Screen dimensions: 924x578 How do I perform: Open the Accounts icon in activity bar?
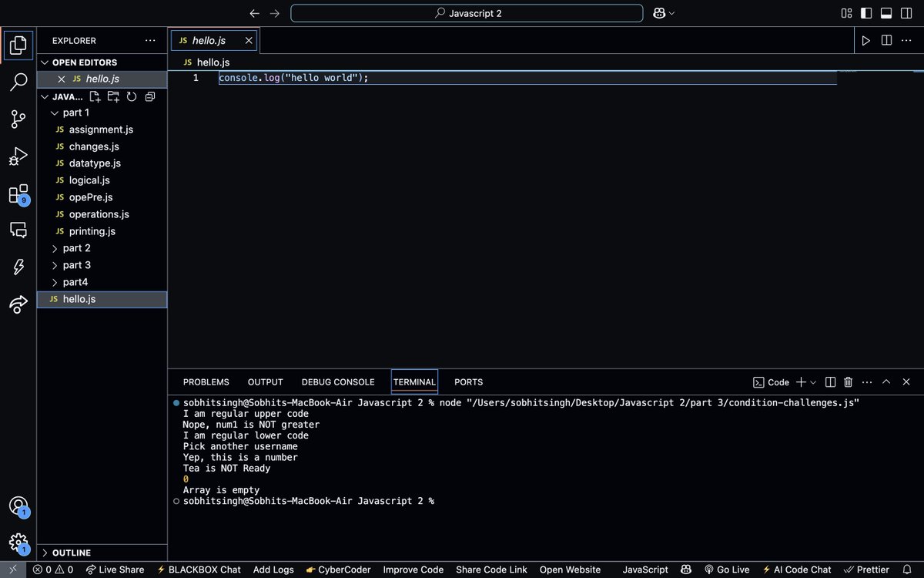tap(18, 506)
